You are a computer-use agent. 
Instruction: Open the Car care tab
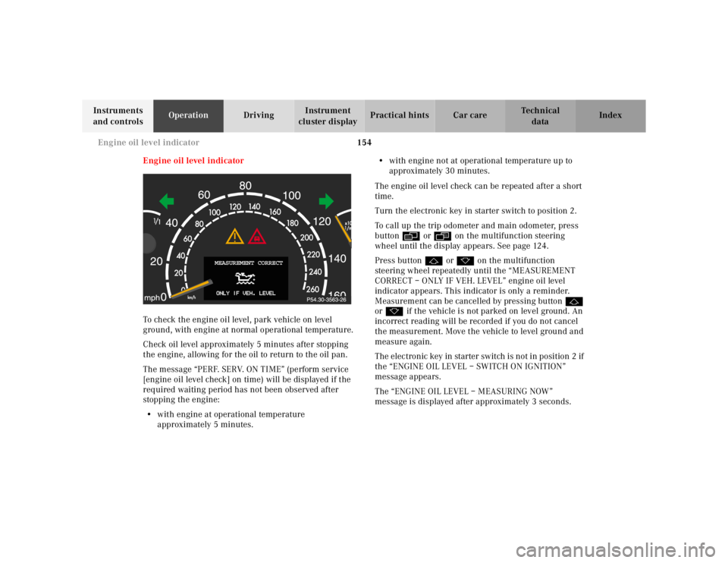pyautogui.click(x=470, y=116)
